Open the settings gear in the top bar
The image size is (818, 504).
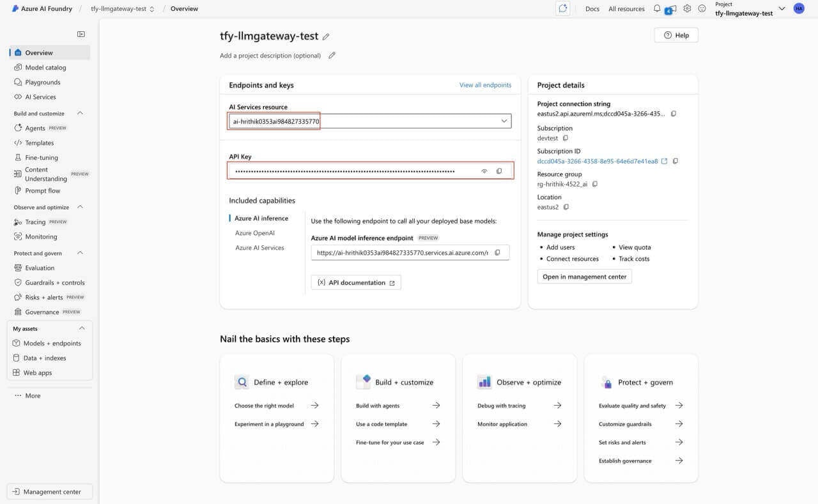pos(686,8)
